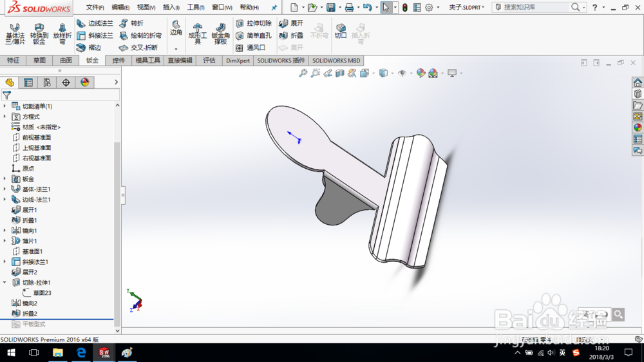The image size is (644, 362).
Task: Open the Corners tool dropdown arrow
Action: (x=176, y=49)
